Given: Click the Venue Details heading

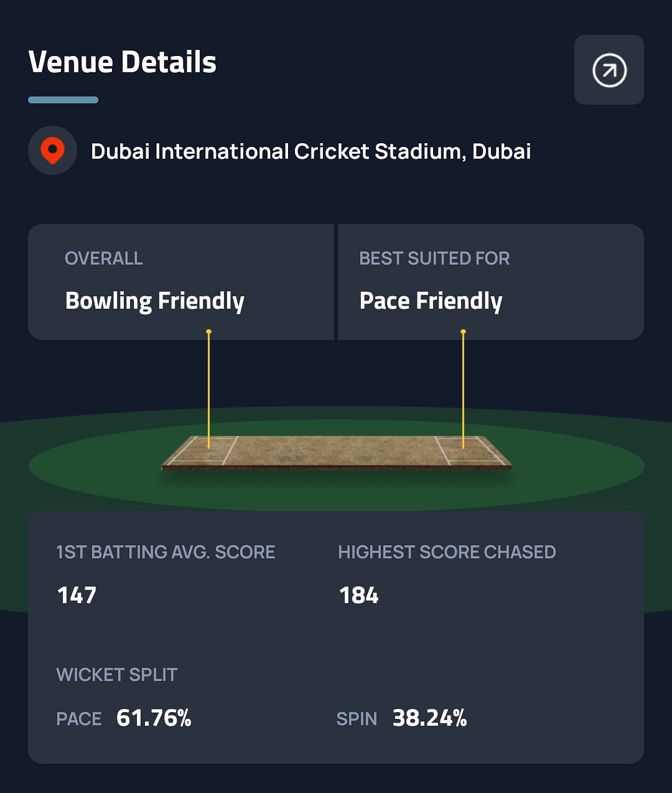Looking at the screenshot, I should click(x=123, y=62).
